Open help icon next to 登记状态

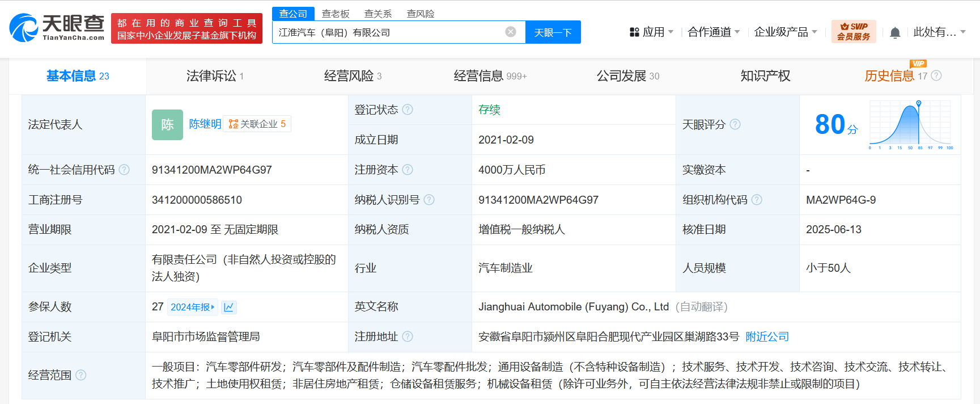tap(408, 110)
